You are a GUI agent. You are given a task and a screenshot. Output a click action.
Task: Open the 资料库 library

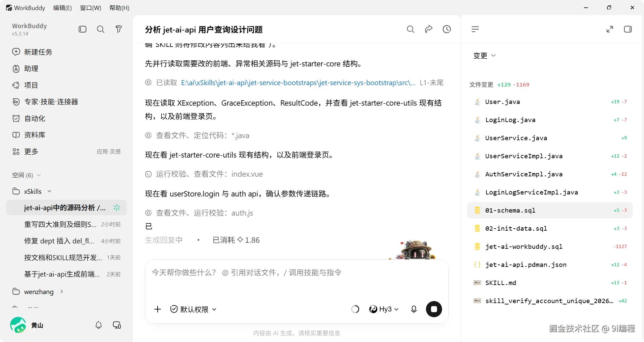[x=66, y=135]
